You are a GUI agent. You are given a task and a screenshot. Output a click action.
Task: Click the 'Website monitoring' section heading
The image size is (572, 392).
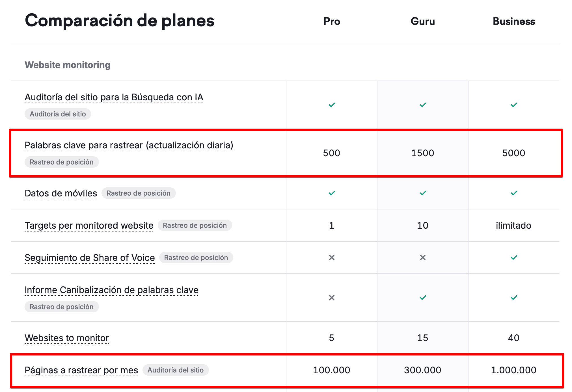[68, 65]
